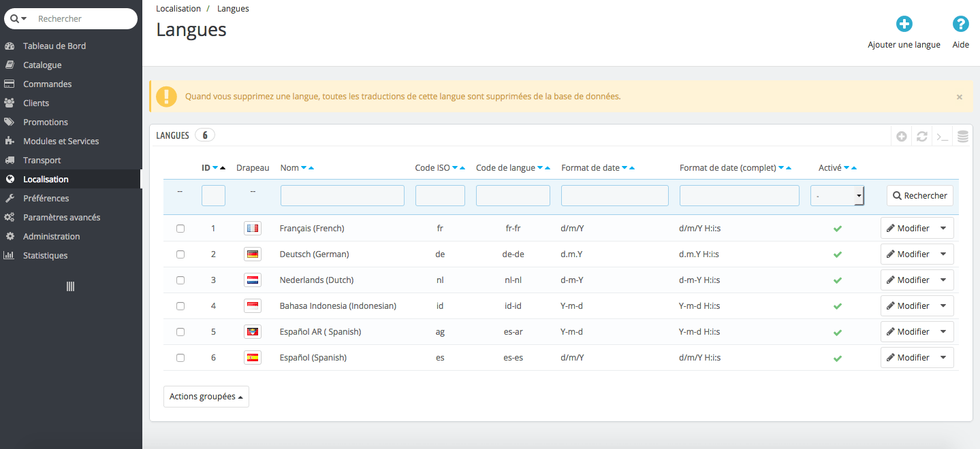
Task: Open the Aide help icon
Action: tap(960, 24)
